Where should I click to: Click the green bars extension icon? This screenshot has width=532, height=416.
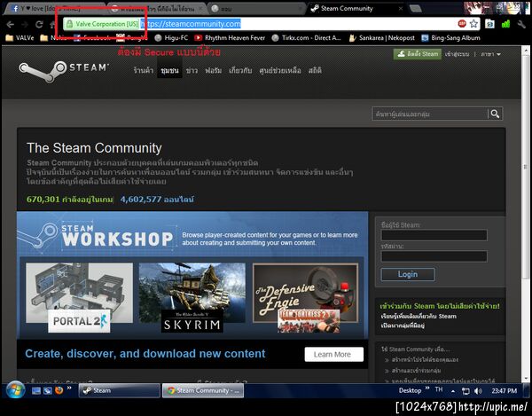tap(505, 24)
